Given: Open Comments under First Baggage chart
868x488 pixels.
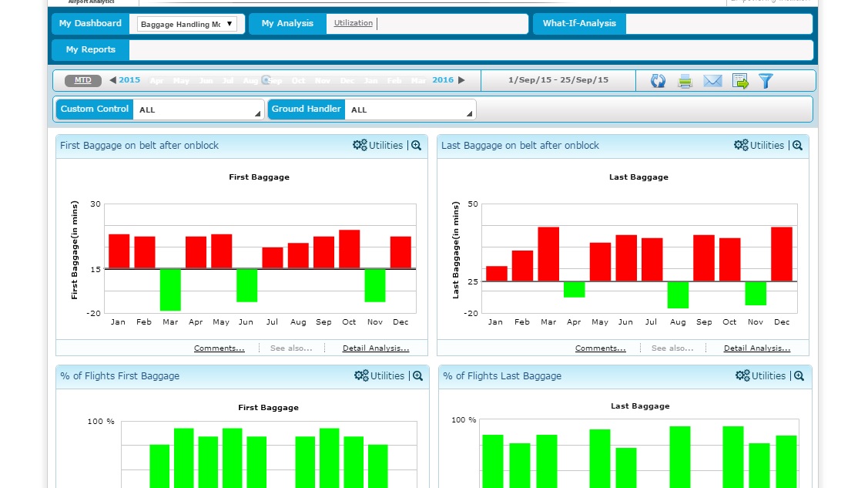Looking at the screenshot, I should pos(220,348).
